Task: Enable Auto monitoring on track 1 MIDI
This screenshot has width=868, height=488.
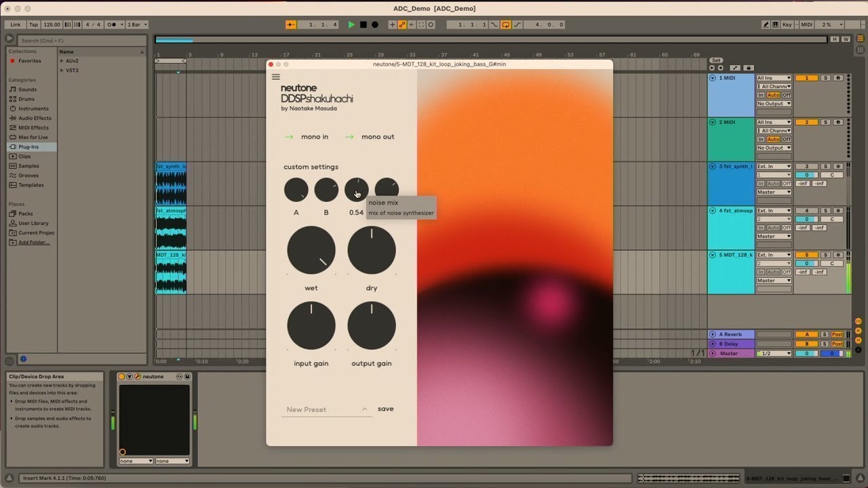Action: 773,95
